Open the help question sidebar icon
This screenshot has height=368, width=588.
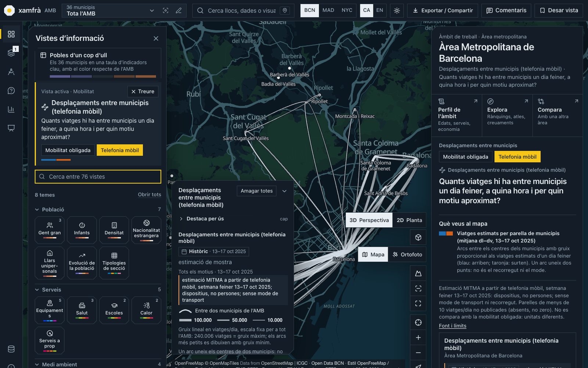(11, 91)
